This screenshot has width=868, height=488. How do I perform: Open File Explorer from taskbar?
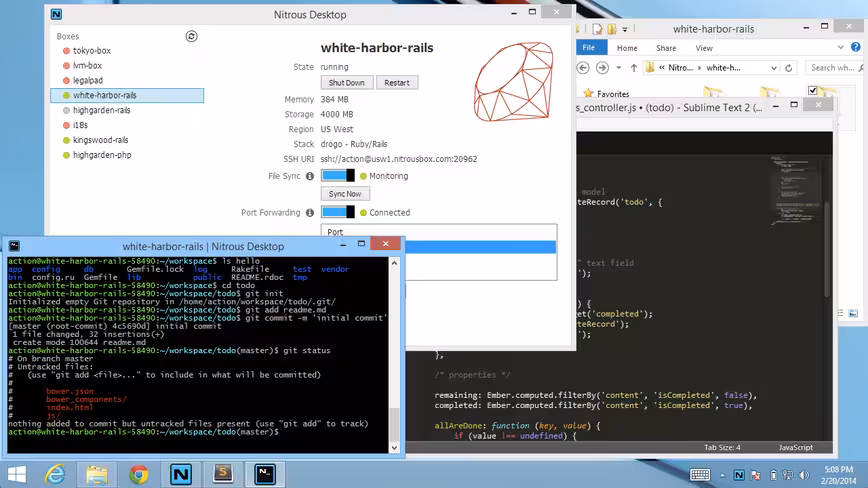coord(97,474)
